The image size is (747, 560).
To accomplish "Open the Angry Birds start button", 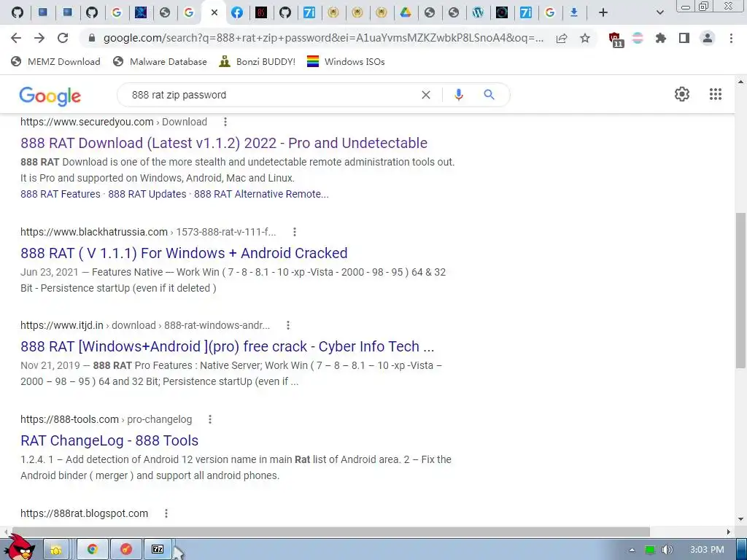I will (20, 548).
